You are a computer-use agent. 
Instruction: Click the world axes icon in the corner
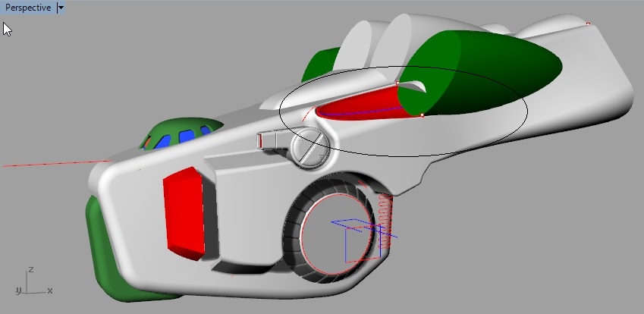[x=34, y=281]
